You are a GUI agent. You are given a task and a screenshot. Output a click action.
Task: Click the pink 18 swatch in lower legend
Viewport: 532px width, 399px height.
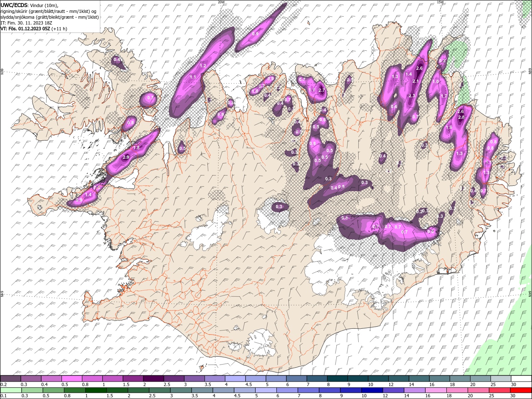click(457, 390)
